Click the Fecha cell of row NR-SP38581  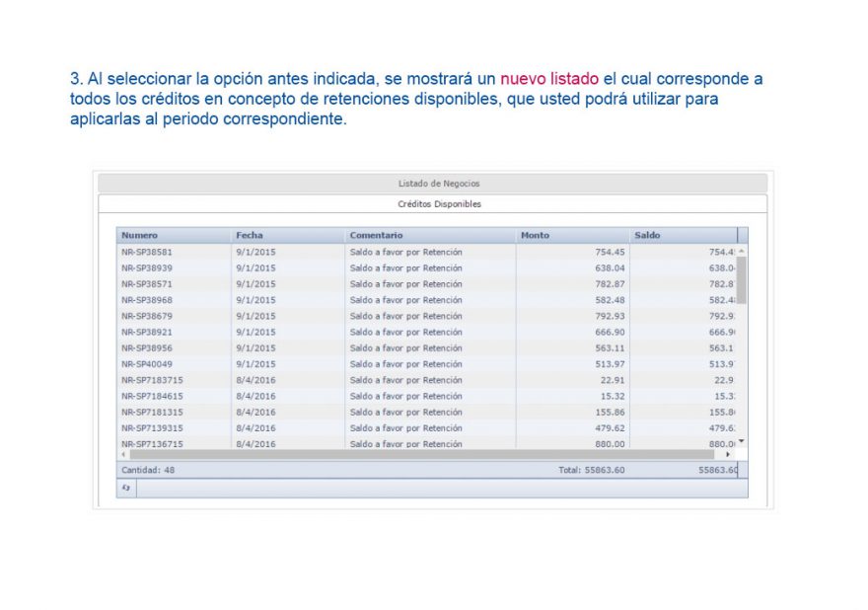coord(288,252)
